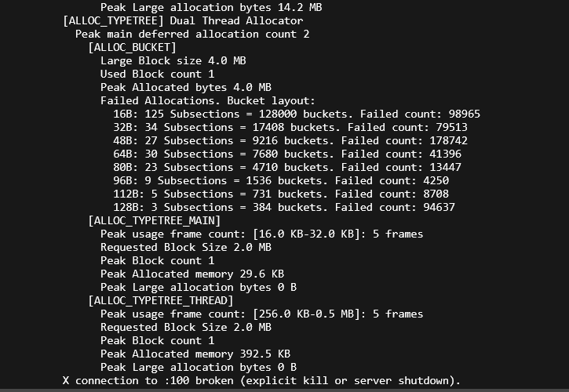Image resolution: width=569 pixels, height=392 pixels.
Task: Select the [ALLOC_TYPETREE_THREAD] header line
Action: coord(161,300)
